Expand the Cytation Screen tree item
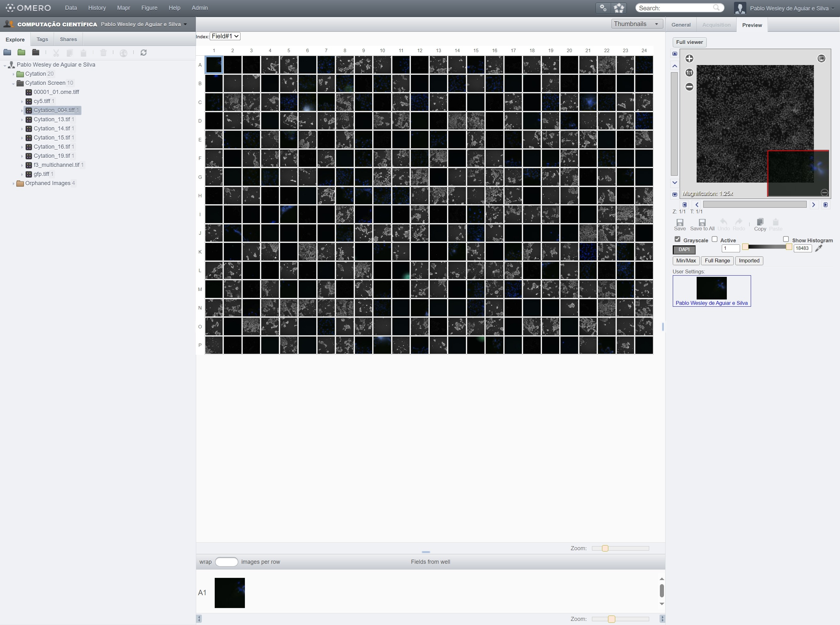This screenshot has width=840, height=625. tap(13, 83)
